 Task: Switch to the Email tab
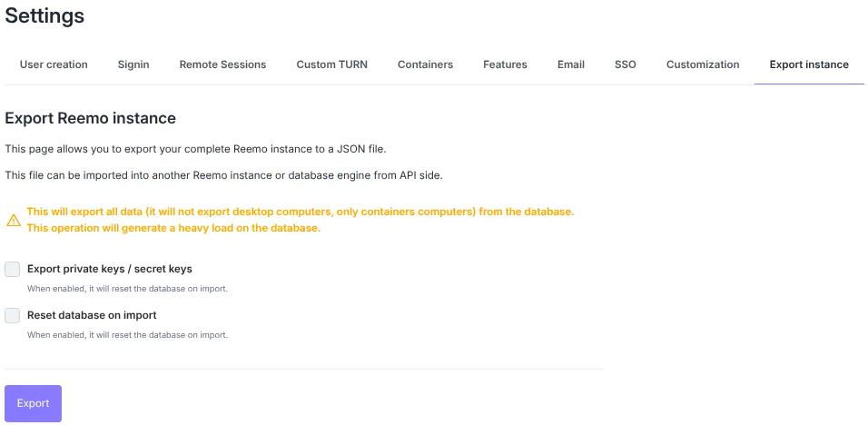(x=571, y=64)
